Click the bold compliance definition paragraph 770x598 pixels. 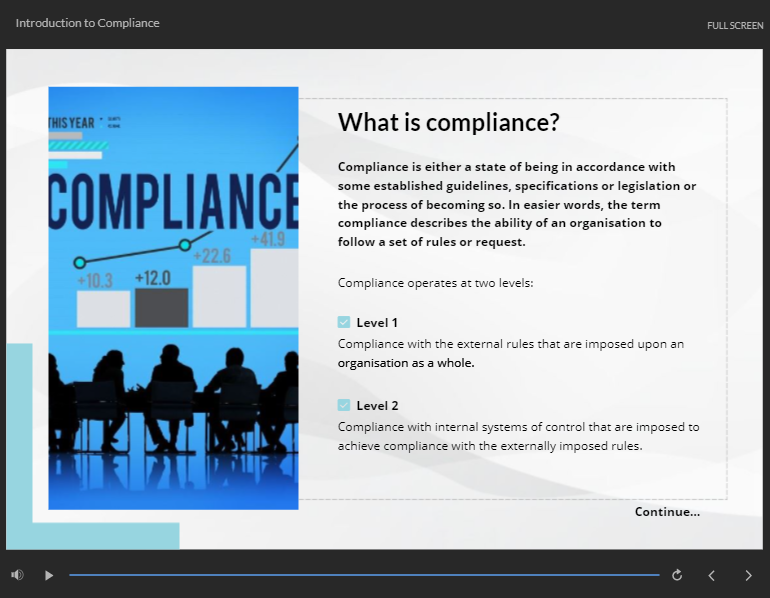coord(517,204)
